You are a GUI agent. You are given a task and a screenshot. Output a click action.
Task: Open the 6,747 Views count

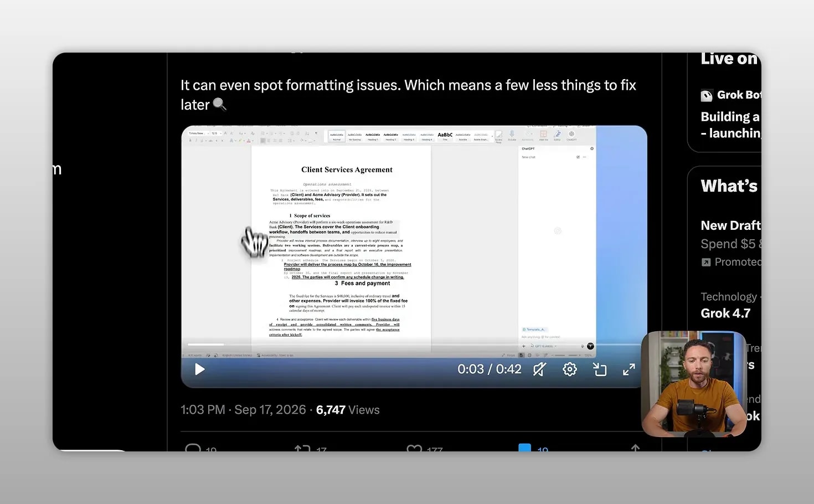point(348,410)
